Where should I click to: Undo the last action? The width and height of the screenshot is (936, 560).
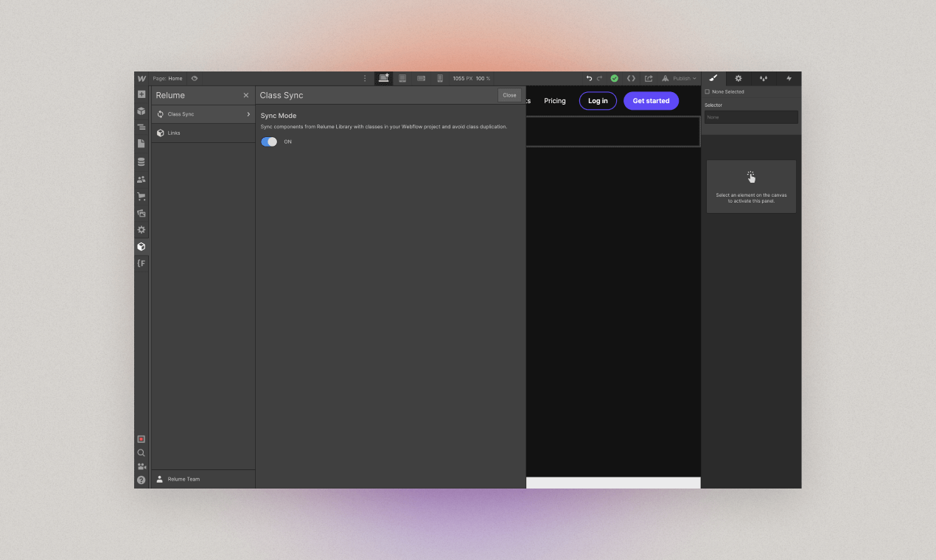(x=589, y=78)
